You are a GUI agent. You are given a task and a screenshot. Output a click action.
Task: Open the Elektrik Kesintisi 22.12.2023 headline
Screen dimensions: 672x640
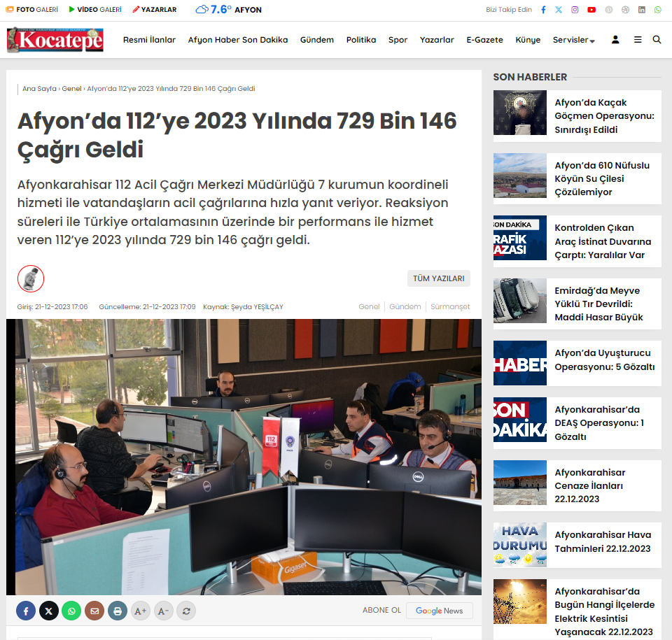click(604, 611)
